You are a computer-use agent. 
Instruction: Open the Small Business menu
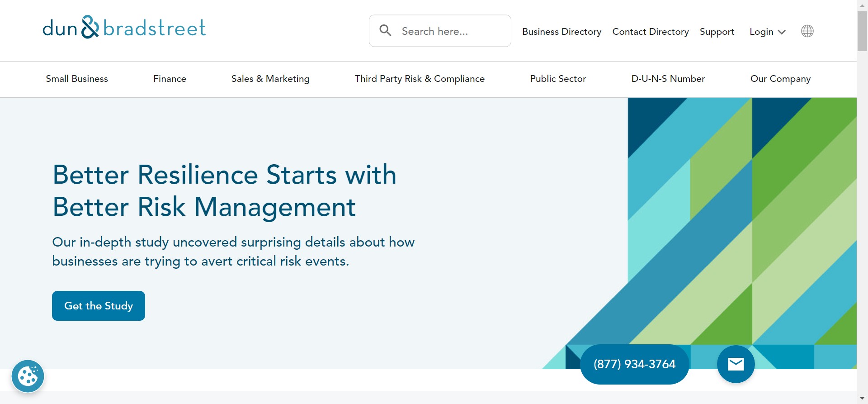(77, 79)
